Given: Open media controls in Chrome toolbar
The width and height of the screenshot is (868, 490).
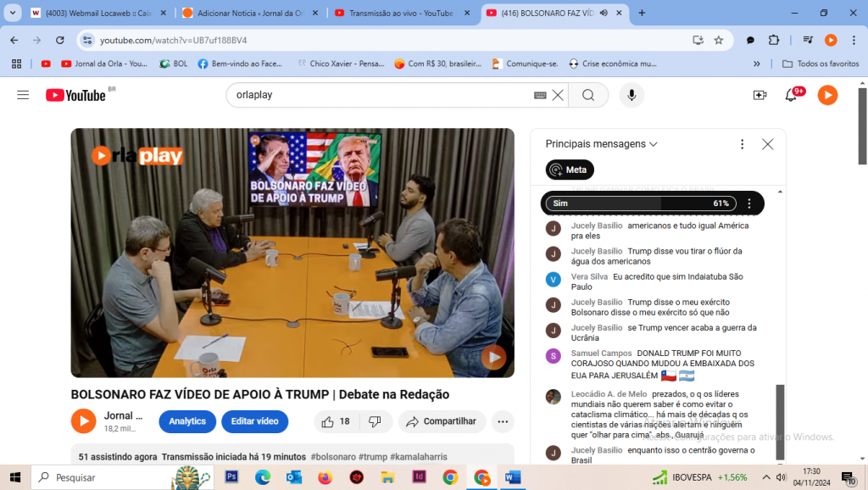Looking at the screenshot, I should [x=808, y=41].
